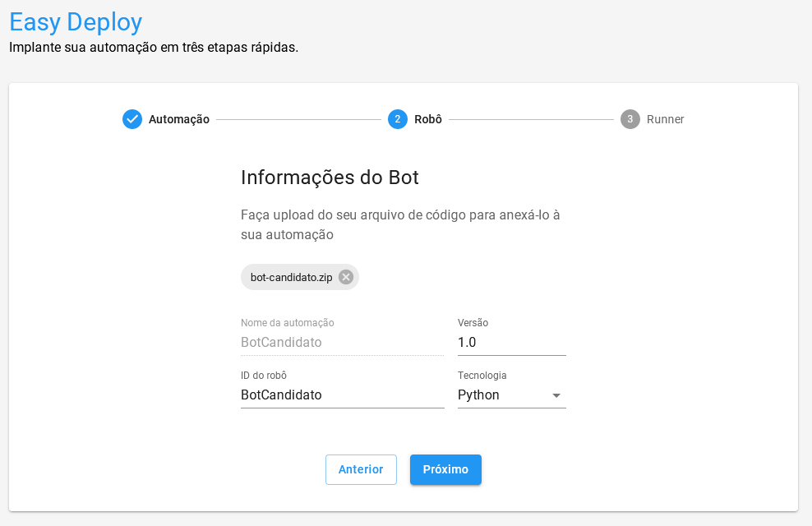
Task: Click the bot-candidato.zip chip label
Action: [291, 278]
